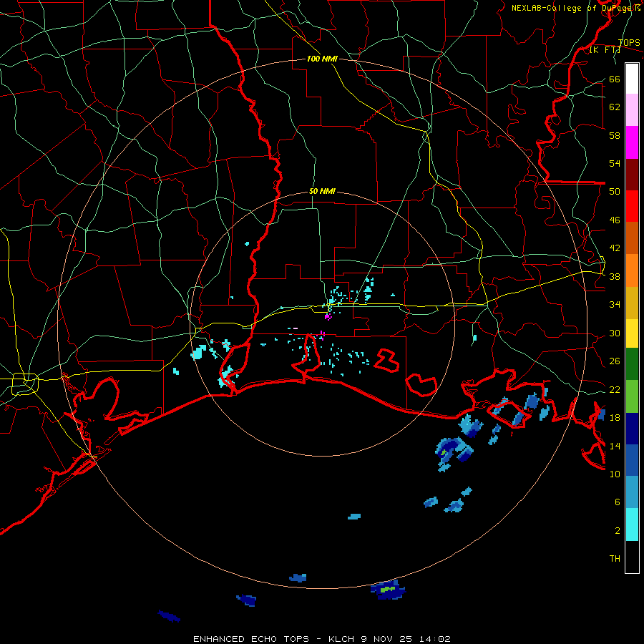The height and width of the screenshot is (644, 644).
Task: Click the orange 38-42 legend swatch
Action: tap(632, 270)
